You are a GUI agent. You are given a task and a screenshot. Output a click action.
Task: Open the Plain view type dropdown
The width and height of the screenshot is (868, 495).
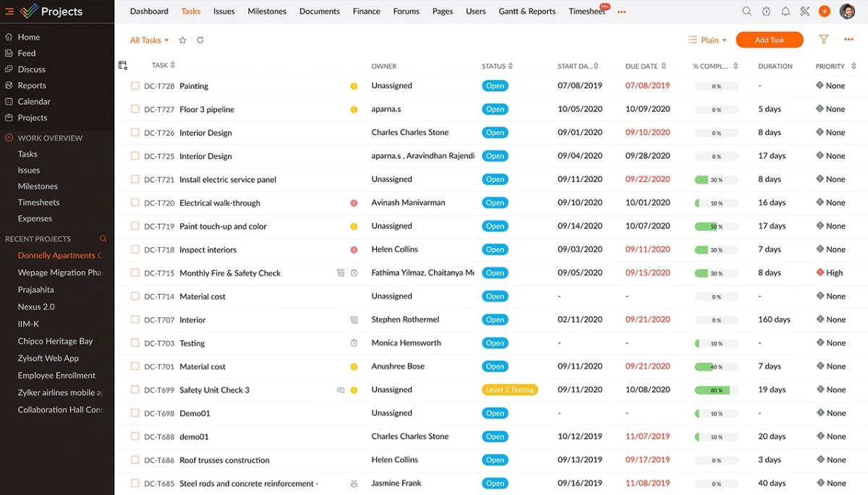pyautogui.click(x=707, y=40)
